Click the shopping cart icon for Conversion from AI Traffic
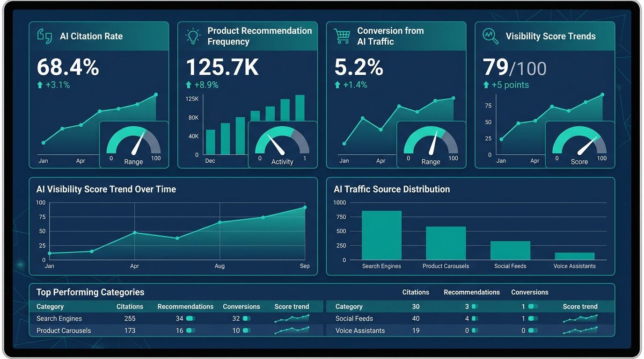The height and width of the screenshot is (359, 644). 342,36
